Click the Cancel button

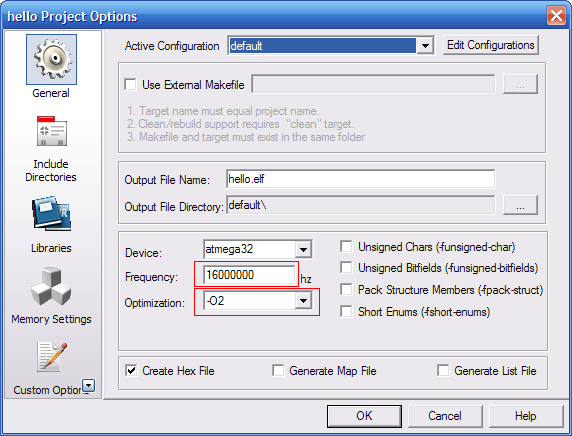445,416
